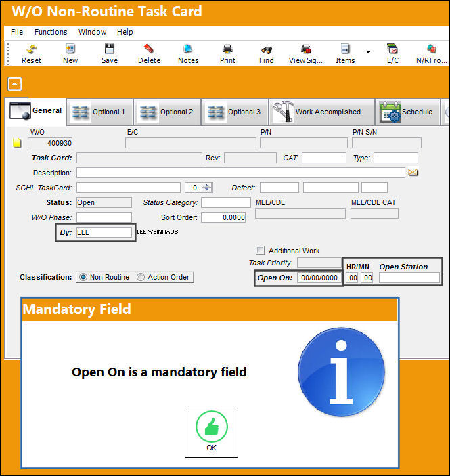Click the HR hours field
This screenshot has width=450, height=476.
tap(352, 278)
